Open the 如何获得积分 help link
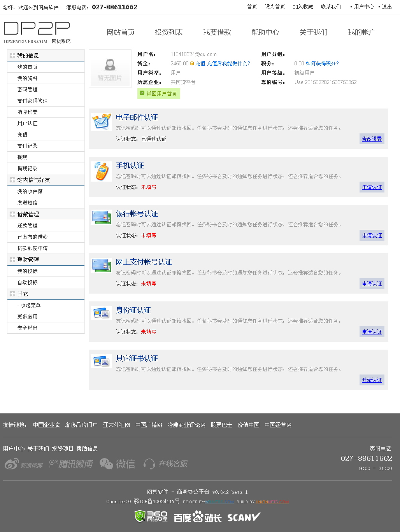Screen dimensions: 400x532 (x=322, y=63)
